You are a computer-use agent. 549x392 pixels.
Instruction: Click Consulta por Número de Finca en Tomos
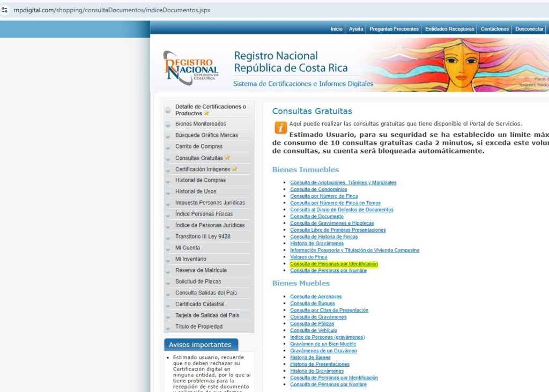coord(335,203)
